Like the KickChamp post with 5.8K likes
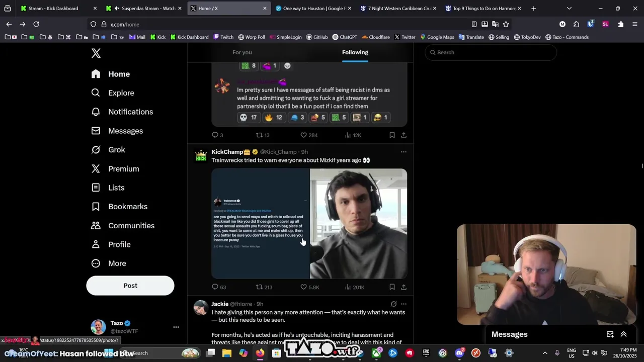644x362 pixels. pos(310,287)
